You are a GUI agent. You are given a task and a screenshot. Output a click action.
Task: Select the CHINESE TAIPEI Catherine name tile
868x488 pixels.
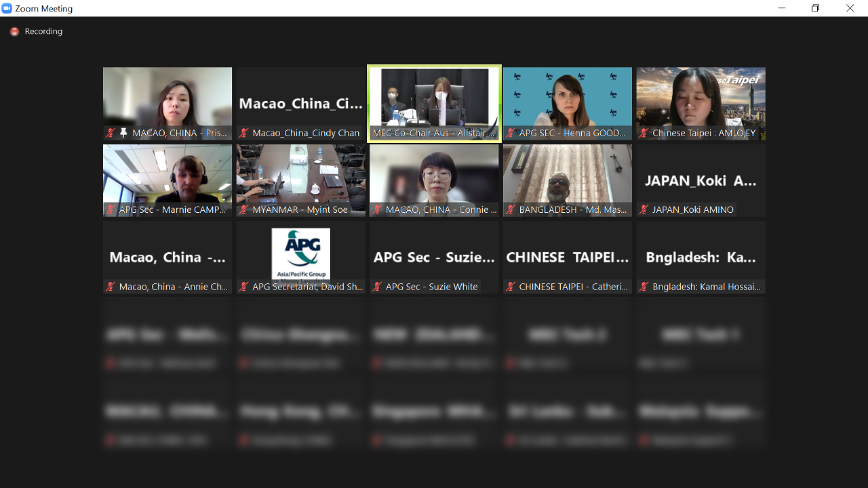point(567,258)
